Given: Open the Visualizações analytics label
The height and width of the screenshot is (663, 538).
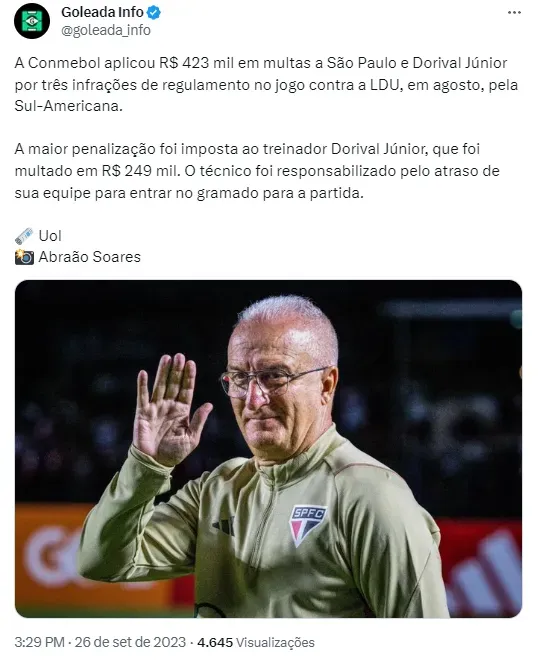Looking at the screenshot, I should pyautogui.click(x=275, y=642).
